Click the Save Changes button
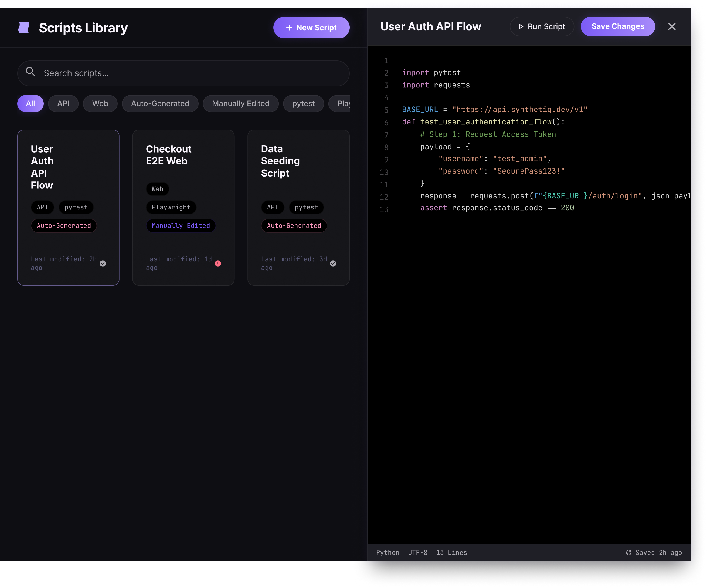 pos(617,26)
